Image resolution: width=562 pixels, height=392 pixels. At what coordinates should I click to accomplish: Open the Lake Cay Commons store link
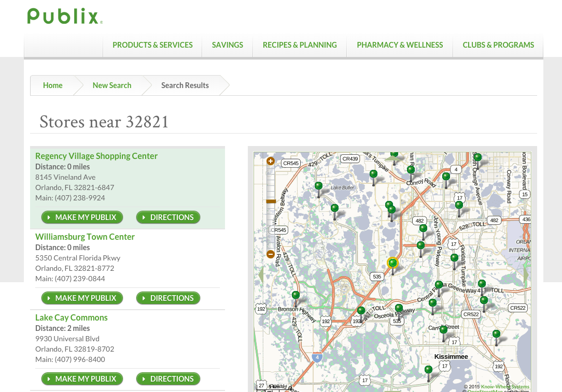(72, 317)
